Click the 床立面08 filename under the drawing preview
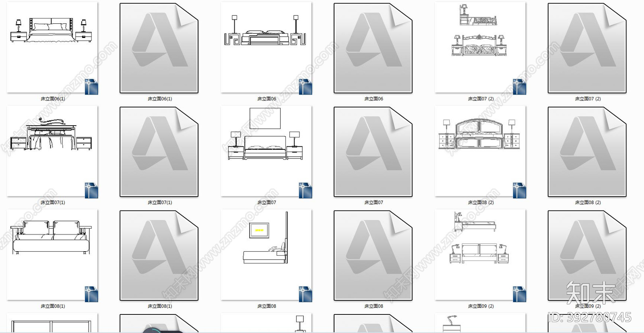 pyautogui.click(x=267, y=306)
